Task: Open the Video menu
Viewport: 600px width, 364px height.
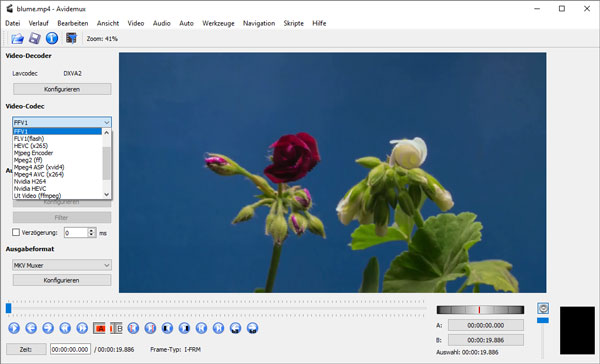Action: point(136,23)
